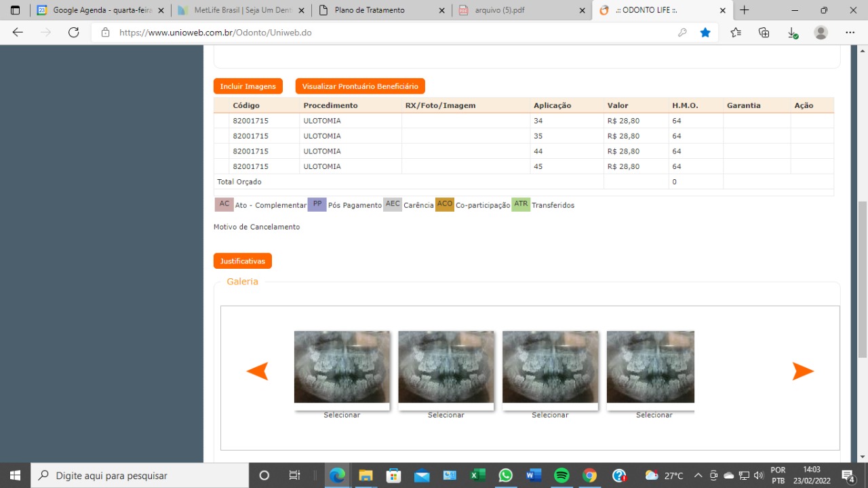The height and width of the screenshot is (488, 868).
Task: Open Task View in taskbar
Action: point(294,475)
